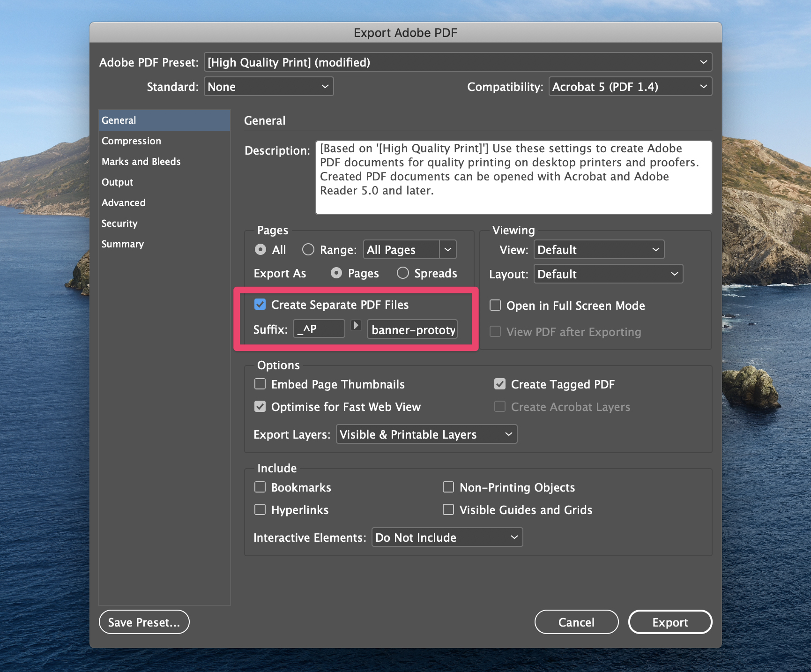The width and height of the screenshot is (811, 672).
Task: Click the Save Preset button
Action: 144,622
